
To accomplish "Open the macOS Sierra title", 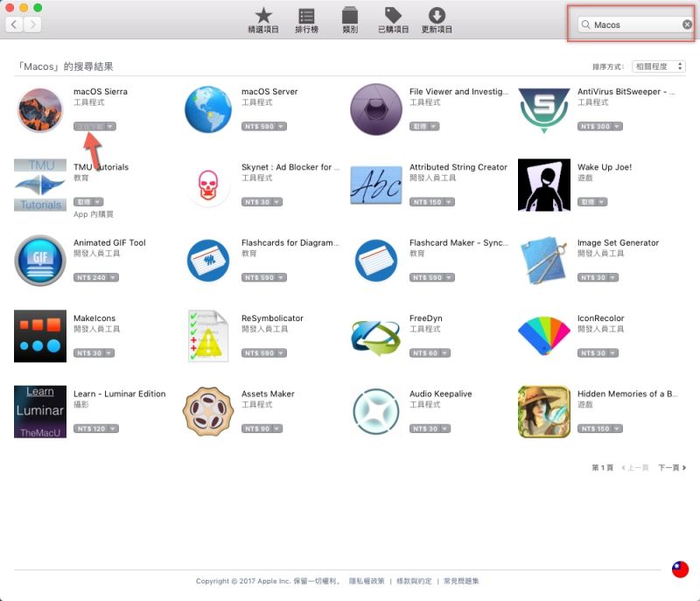I will (x=101, y=92).
